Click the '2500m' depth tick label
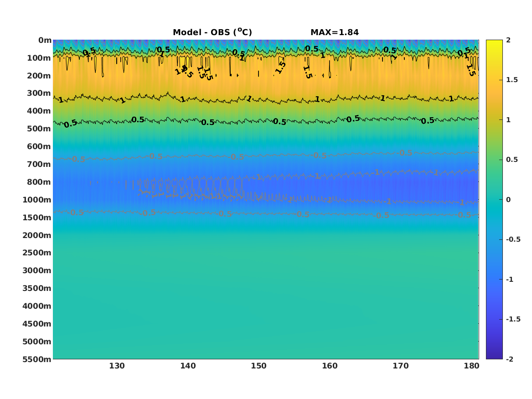The image size is (532, 399). [x=37, y=253]
